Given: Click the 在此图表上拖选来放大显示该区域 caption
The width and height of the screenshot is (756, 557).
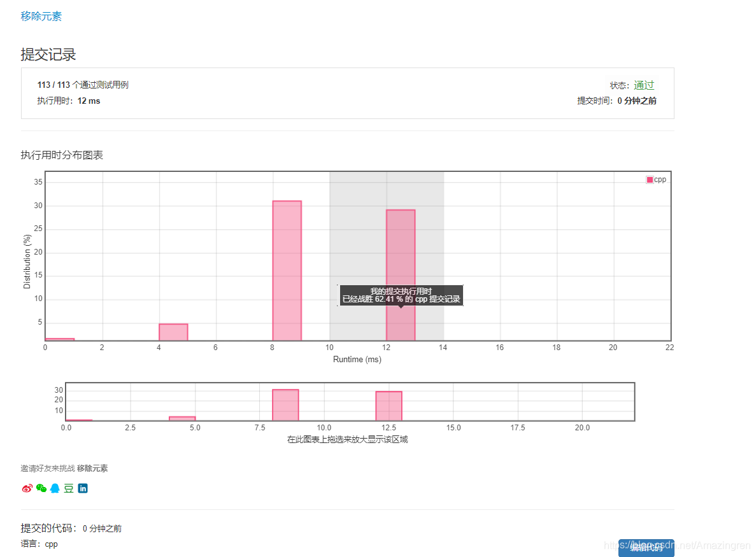Looking at the screenshot, I should click(x=348, y=439).
